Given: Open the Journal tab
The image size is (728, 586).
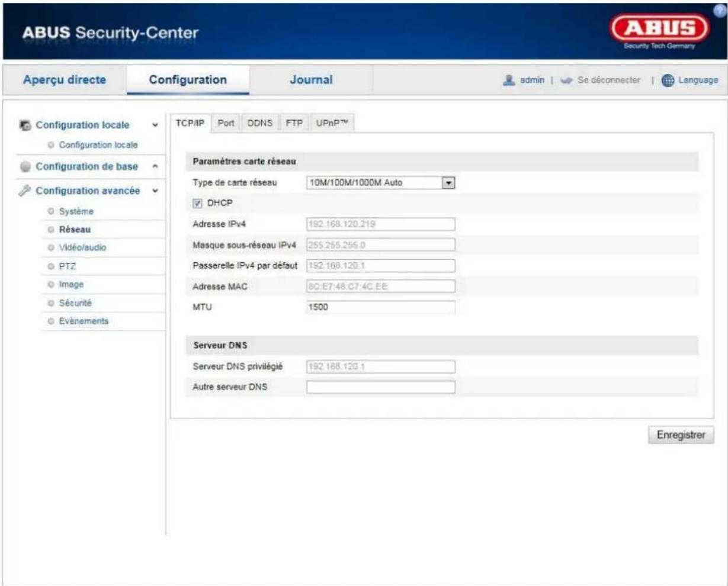Looking at the screenshot, I should (311, 79).
